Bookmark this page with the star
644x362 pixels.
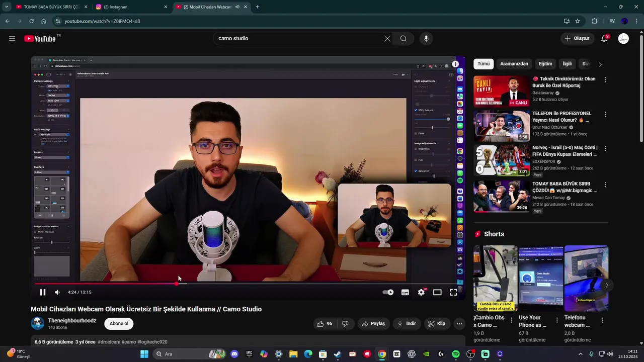point(578,21)
